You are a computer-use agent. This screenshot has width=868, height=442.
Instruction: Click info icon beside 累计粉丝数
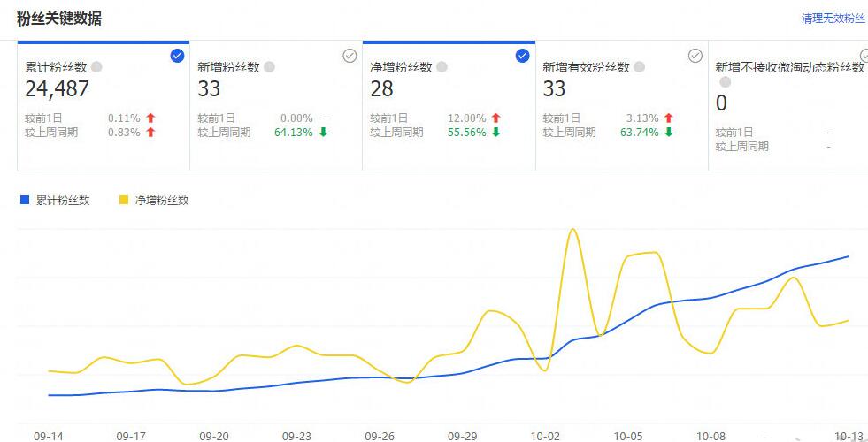(96, 67)
